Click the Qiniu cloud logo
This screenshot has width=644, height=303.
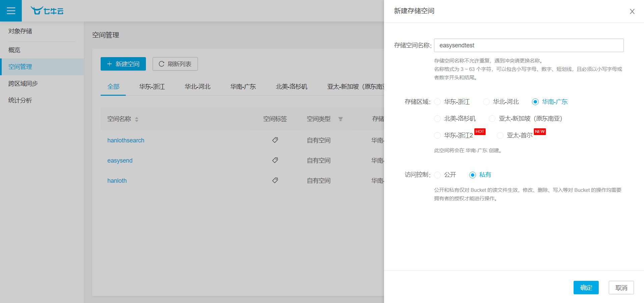click(47, 11)
